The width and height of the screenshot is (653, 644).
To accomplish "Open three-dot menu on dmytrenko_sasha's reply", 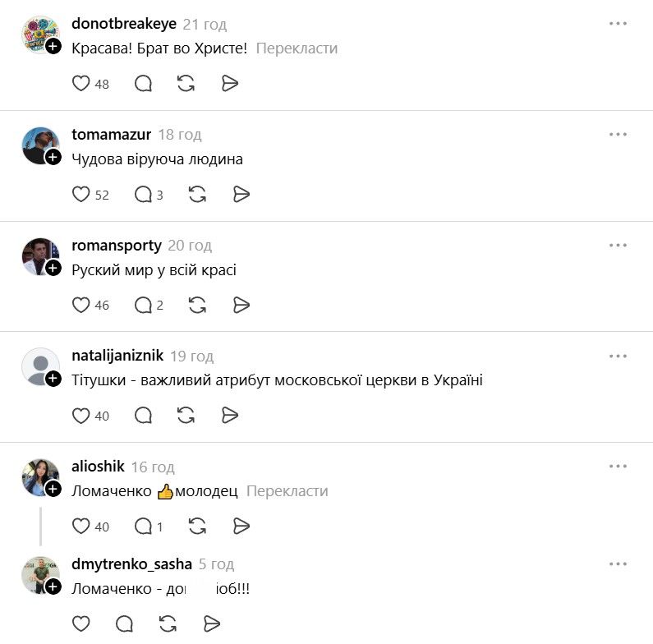I will 618,564.
